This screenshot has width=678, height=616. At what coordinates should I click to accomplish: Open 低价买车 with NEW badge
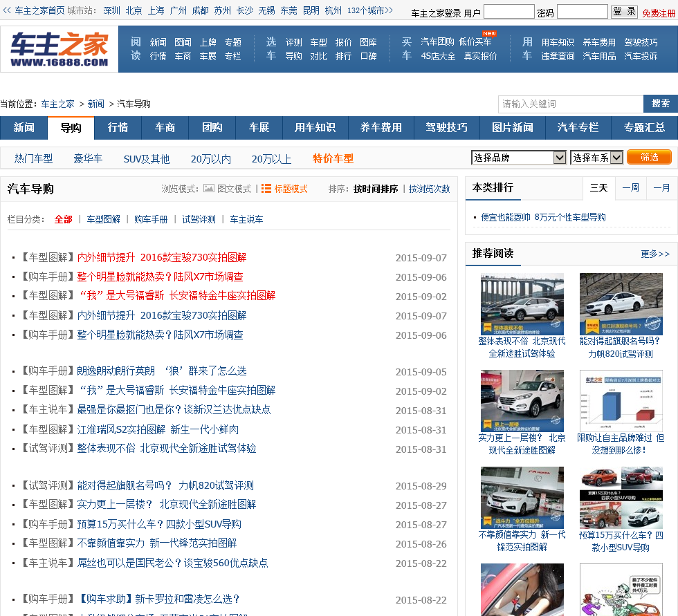(475, 42)
